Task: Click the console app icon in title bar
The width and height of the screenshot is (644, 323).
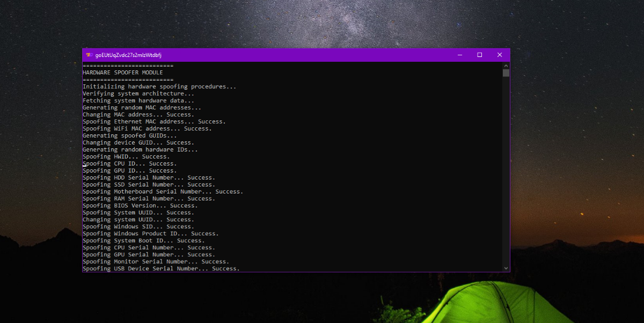Action: click(89, 55)
